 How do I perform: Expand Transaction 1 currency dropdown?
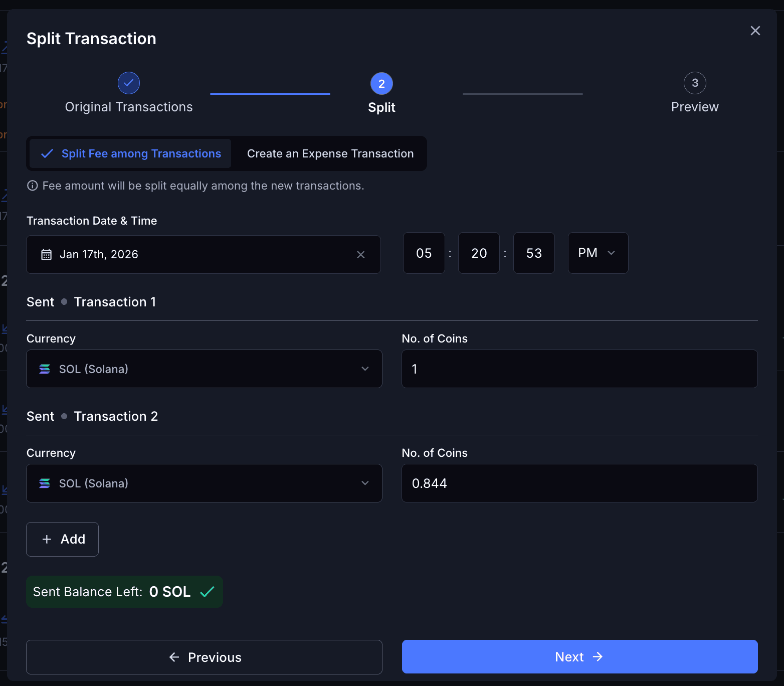365,369
